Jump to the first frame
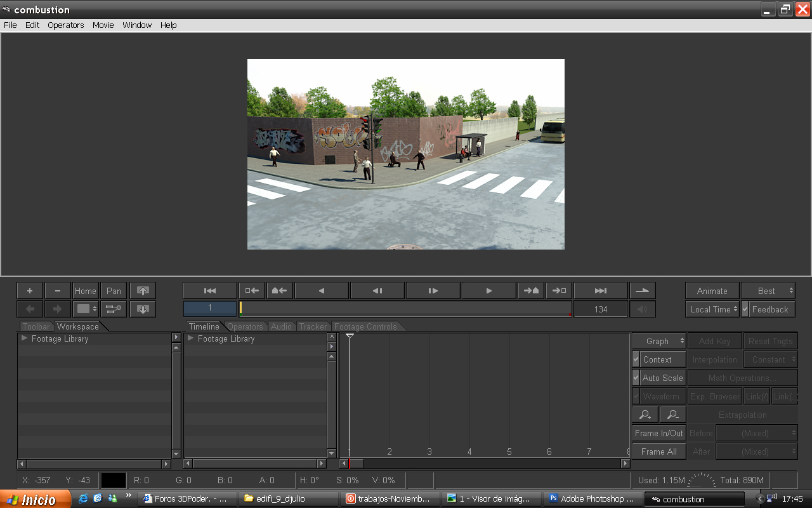This screenshot has height=508, width=812. (210, 291)
